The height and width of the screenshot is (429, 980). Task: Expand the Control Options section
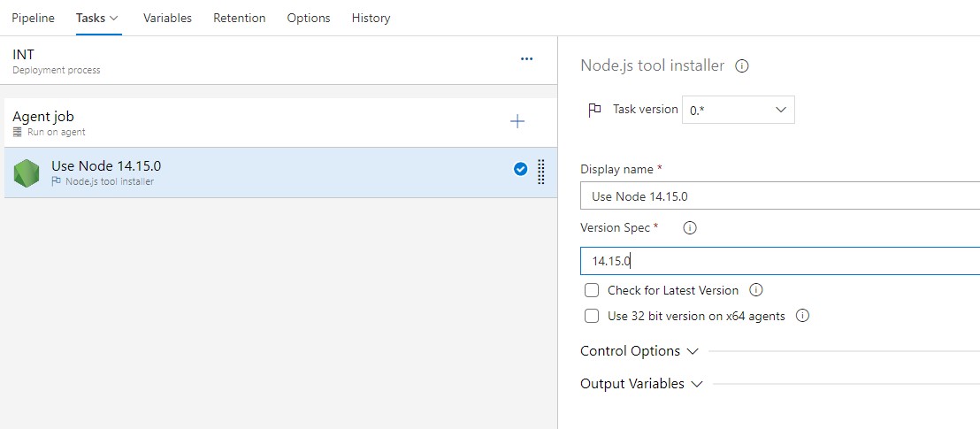pos(639,351)
